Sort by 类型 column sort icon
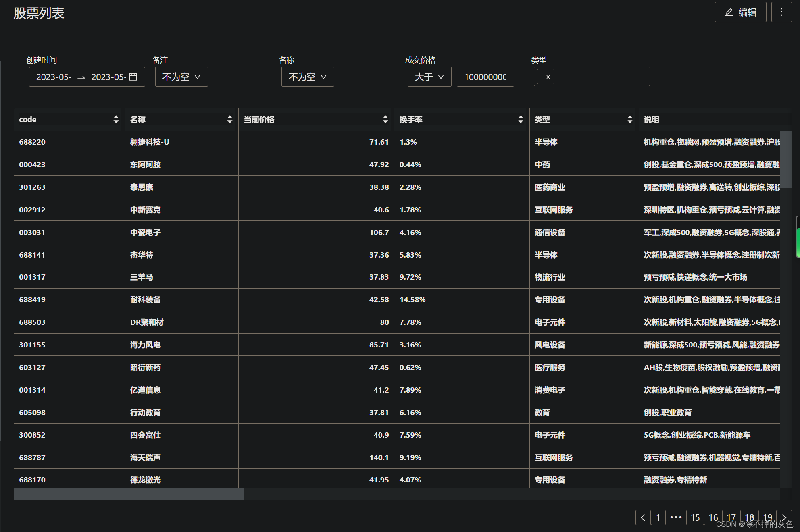Image resolution: width=800 pixels, height=532 pixels. point(630,119)
